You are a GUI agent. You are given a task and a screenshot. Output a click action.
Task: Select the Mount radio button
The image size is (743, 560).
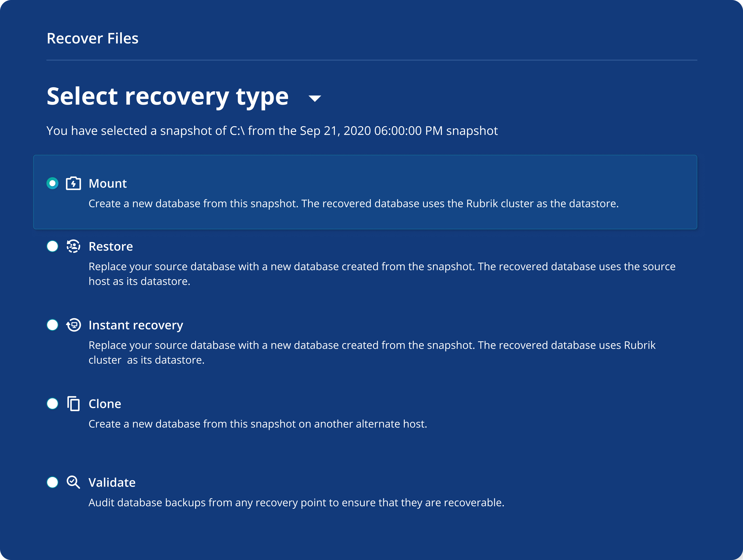point(52,183)
